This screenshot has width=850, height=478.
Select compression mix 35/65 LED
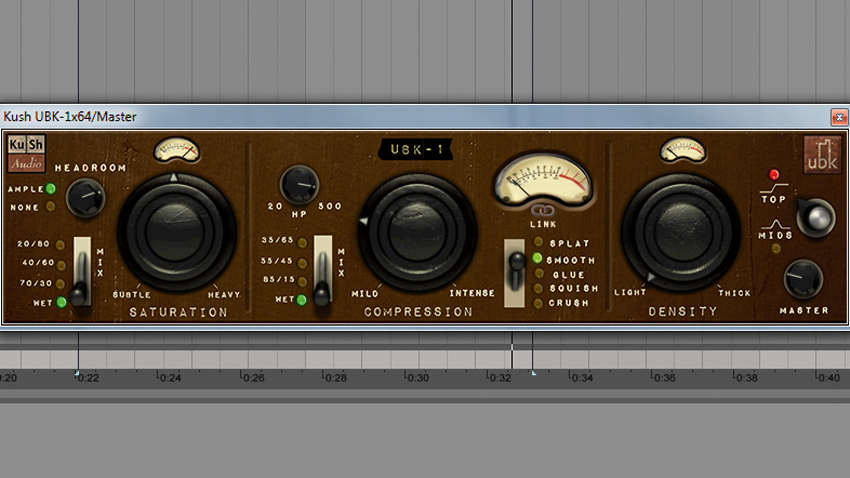(302, 243)
